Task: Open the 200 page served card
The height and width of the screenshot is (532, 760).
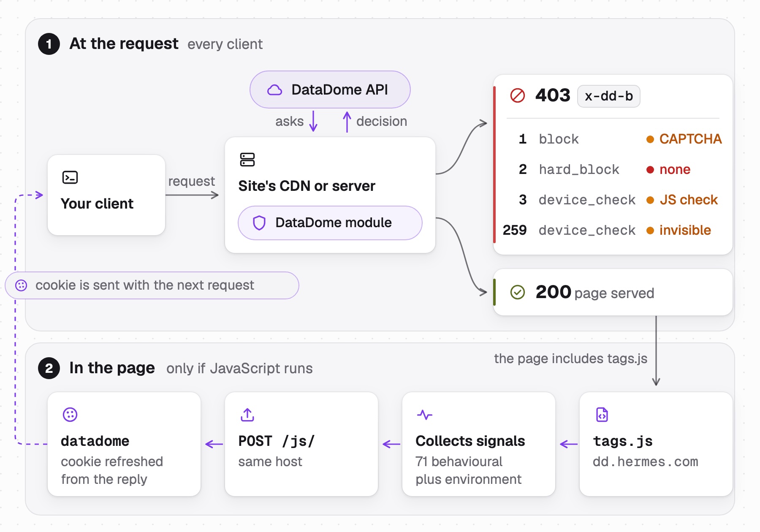Action: pyautogui.click(x=613, y=292)
